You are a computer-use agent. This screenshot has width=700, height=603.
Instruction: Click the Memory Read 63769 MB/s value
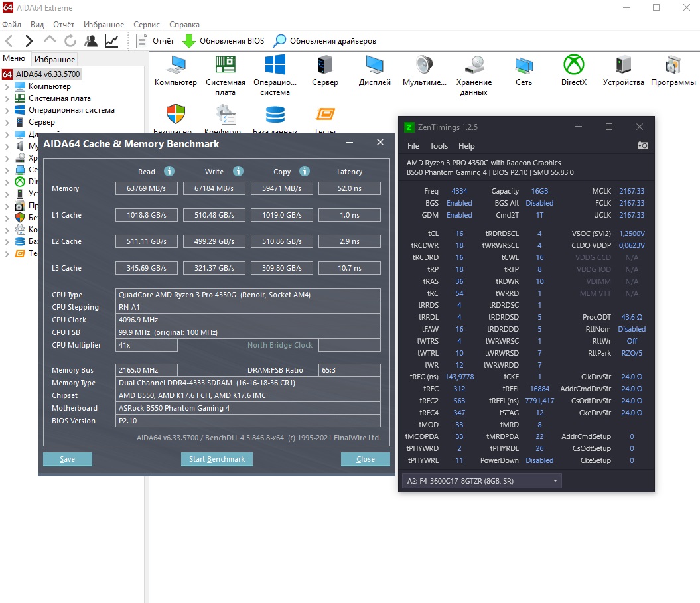[x=146, y=188]
